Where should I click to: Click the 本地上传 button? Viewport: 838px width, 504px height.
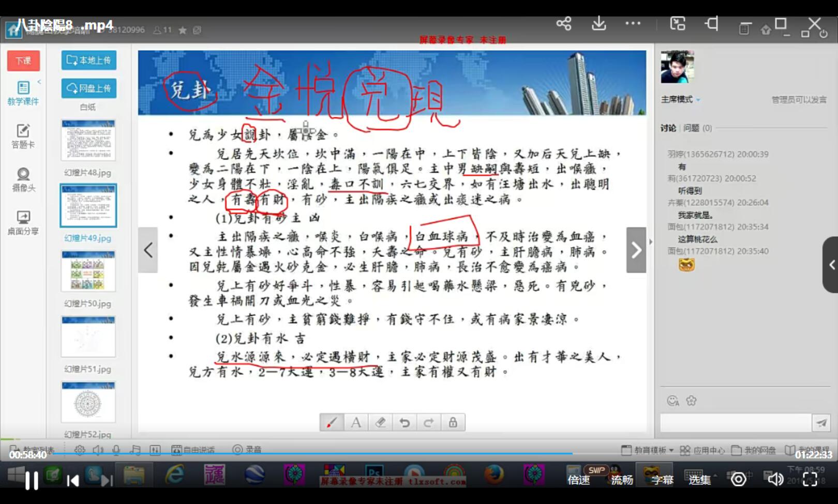click(x=89, y=60)
